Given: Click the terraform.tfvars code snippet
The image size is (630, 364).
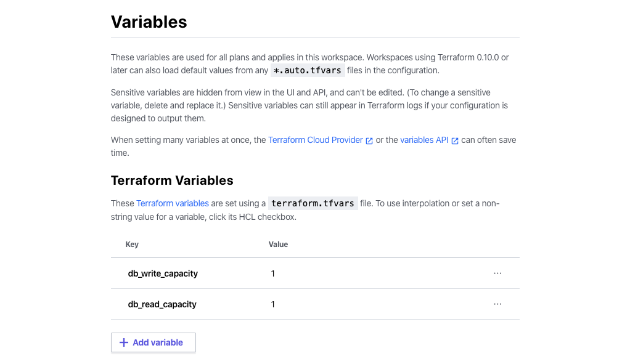Looking at the screenshot, I should pos(313,203).
